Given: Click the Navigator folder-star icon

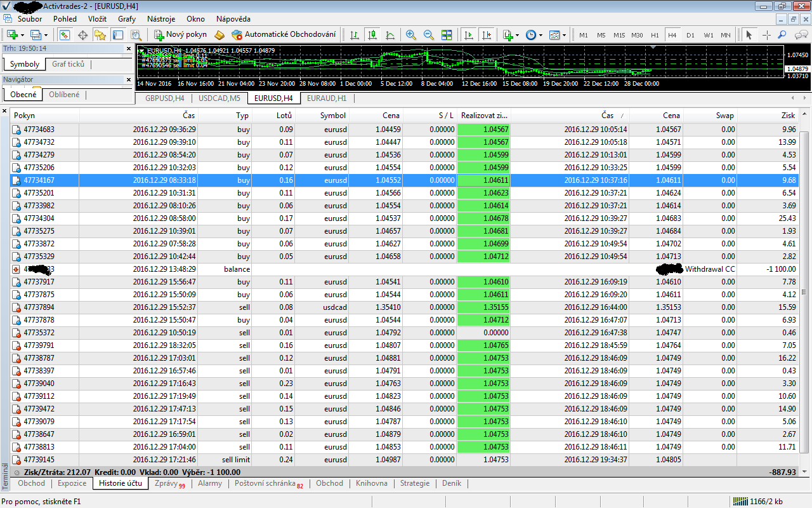Looking at the screenshot, I should coord(100,35).
